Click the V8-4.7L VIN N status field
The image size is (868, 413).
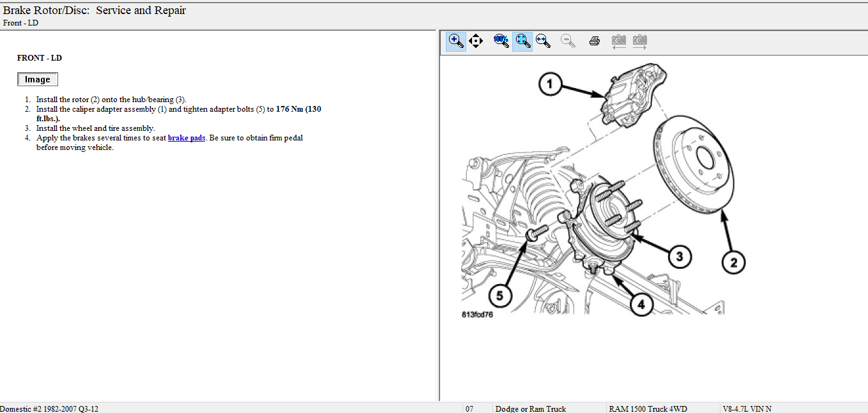pyautogui.click(x=747, y=409)
